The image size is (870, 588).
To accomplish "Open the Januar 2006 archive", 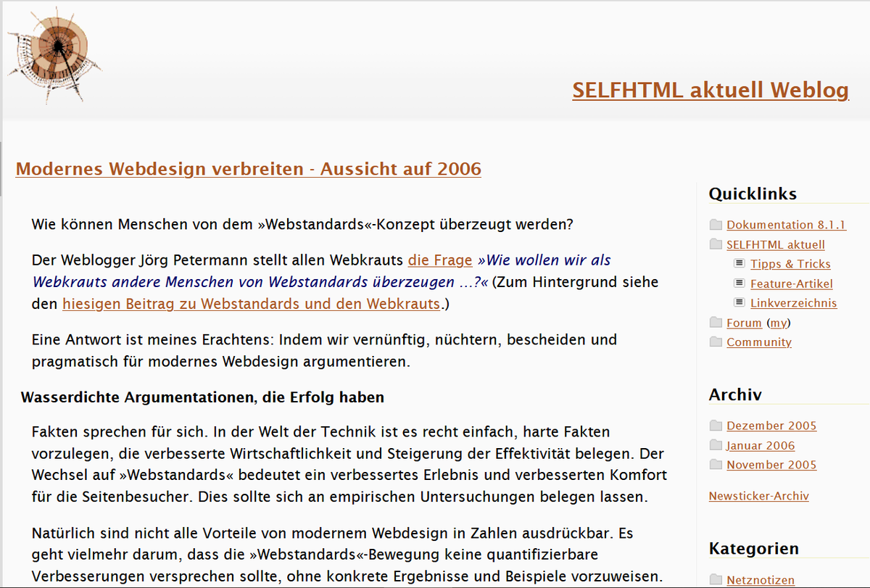I will (761, 445).
